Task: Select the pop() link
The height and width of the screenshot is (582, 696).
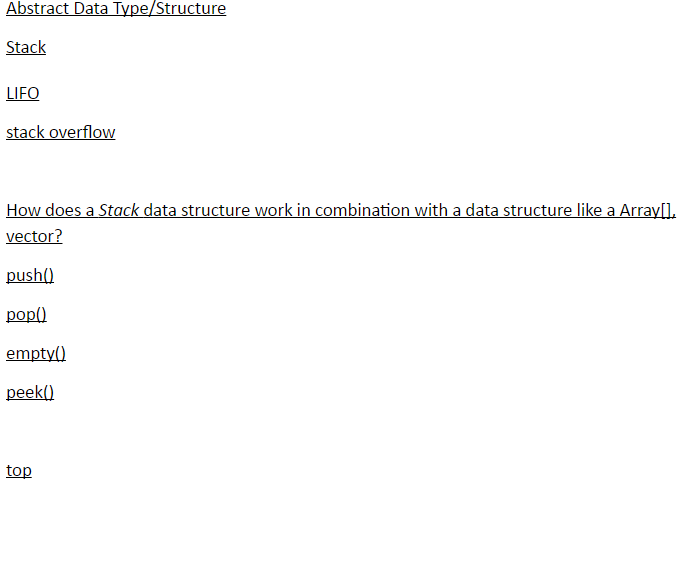Action: [27, 315]
